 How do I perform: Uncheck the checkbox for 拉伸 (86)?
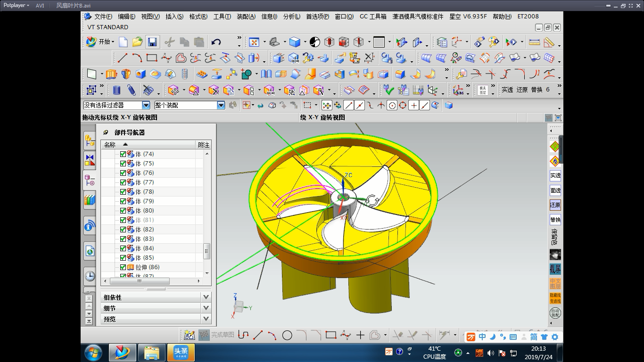coord(123,267)
